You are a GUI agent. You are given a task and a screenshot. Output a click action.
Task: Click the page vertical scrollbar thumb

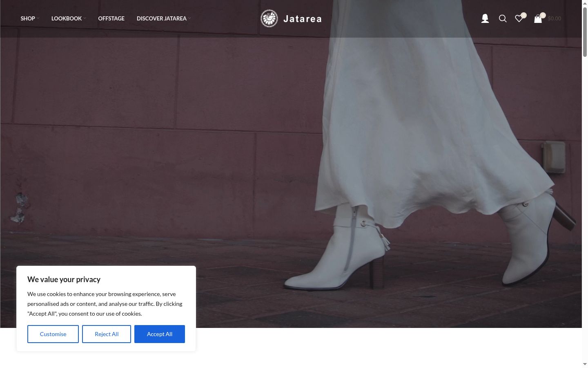coord(585,32)
